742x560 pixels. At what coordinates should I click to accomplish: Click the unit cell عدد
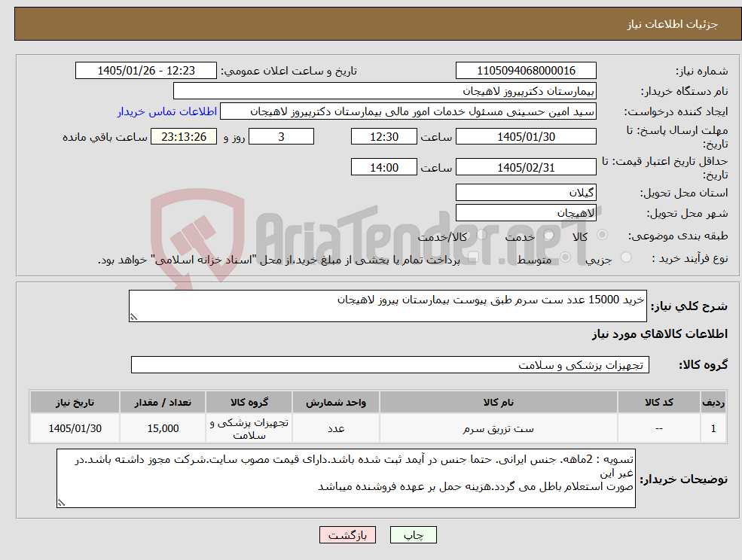[336, 428]
